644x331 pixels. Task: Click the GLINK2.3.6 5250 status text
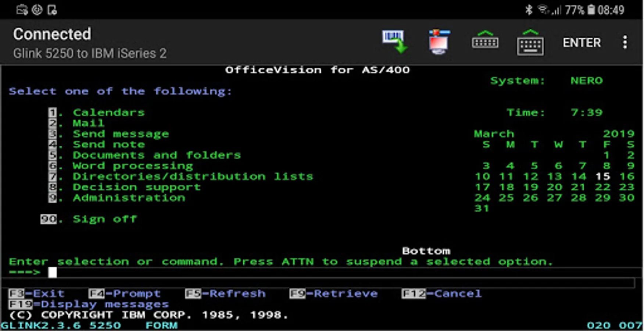click(61, 325)
